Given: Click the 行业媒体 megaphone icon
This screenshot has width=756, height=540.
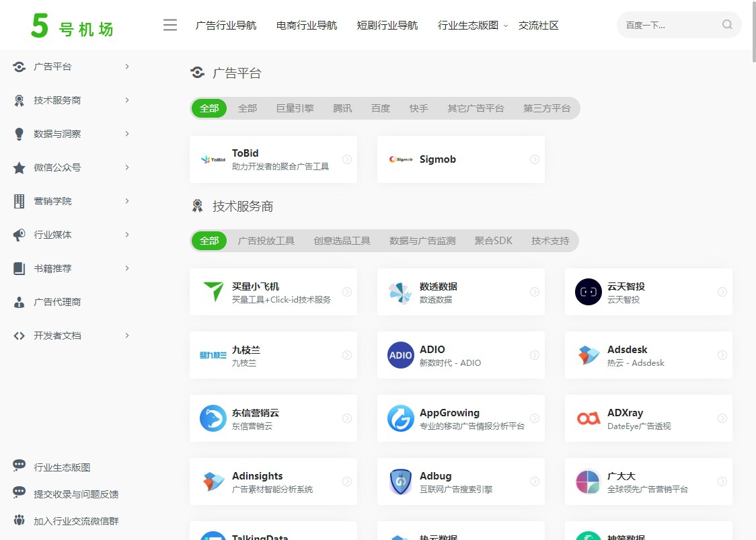Looking at the screenshot, I should point(20,235).
